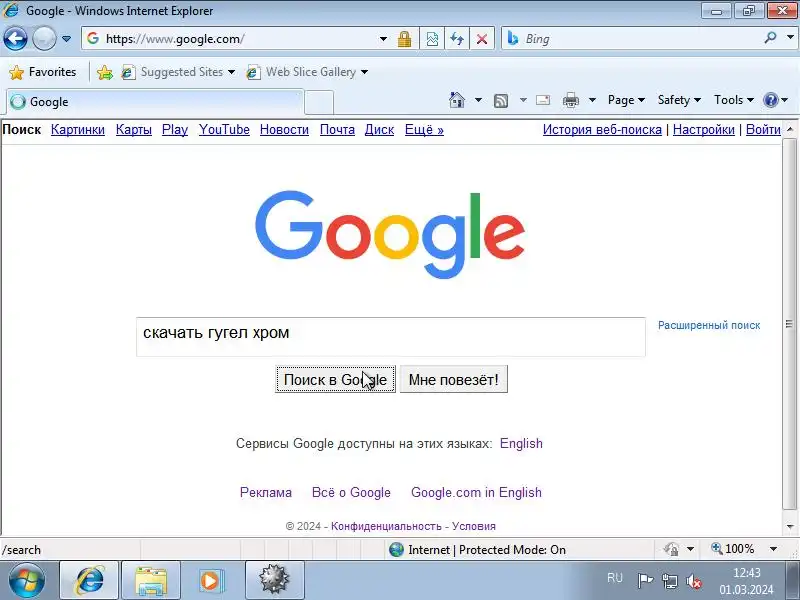The width and height of the screenshot is (800, 600).
Task: Click the scrollbar down arrow
Action: pyautogui.click(x=790, y=527)
